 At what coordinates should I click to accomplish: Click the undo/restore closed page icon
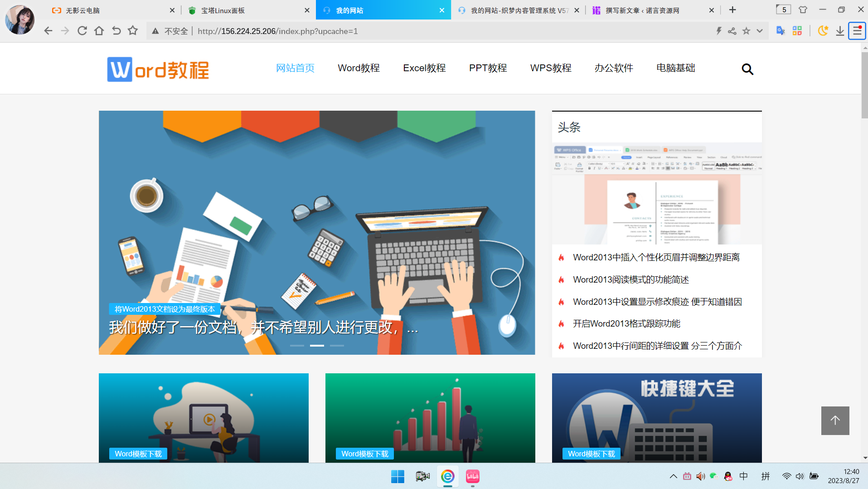(116, 31)
